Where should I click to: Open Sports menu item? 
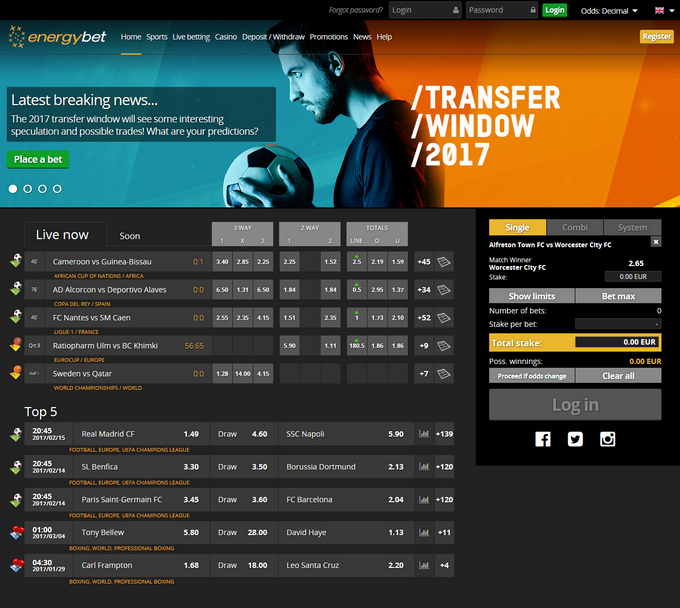tap(157, 37)
